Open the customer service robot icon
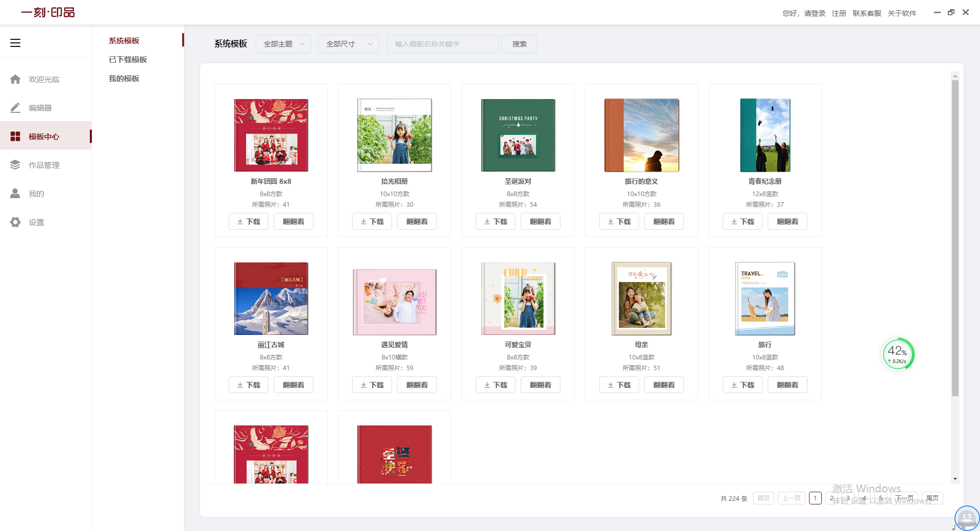Viewport: 980px width, 531px height. click(967, 518)
